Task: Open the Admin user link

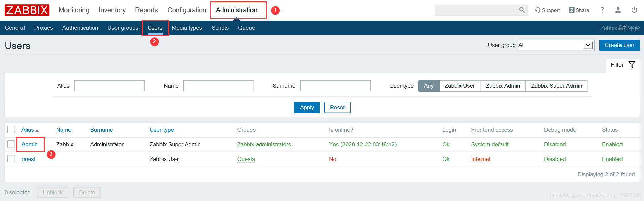Action: (x=30, y=144)
